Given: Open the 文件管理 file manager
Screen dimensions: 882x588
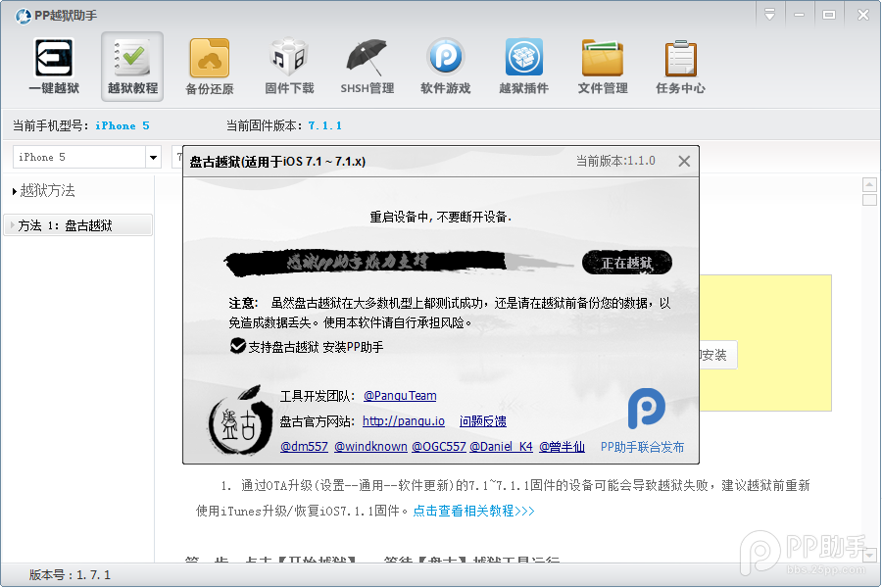Looking at the screenshot, I should [x=602, y=66].
